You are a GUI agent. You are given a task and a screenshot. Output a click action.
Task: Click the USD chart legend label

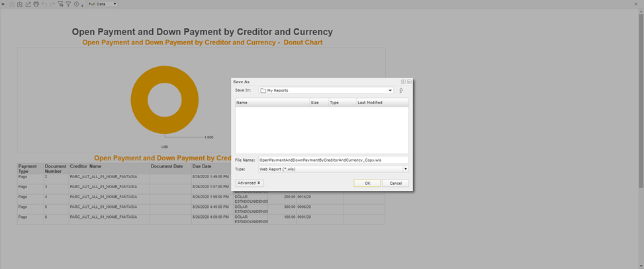pos(164,146)
